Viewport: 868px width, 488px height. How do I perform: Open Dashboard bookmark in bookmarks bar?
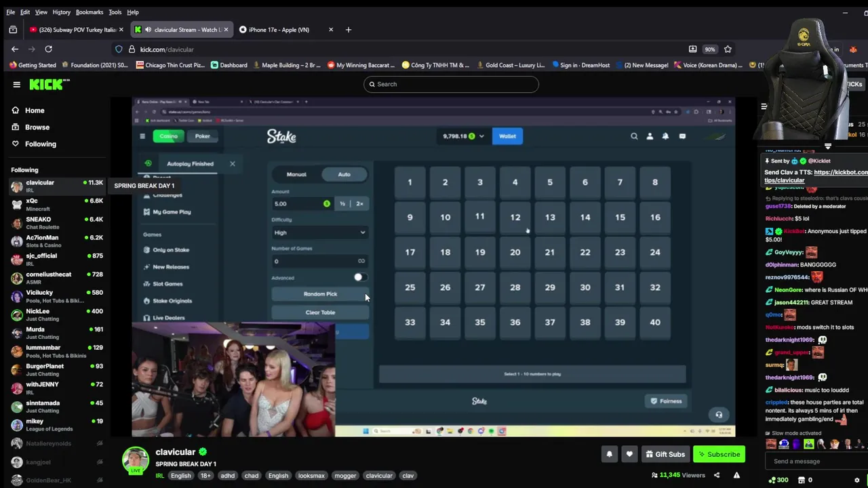(x=229, y=65)
